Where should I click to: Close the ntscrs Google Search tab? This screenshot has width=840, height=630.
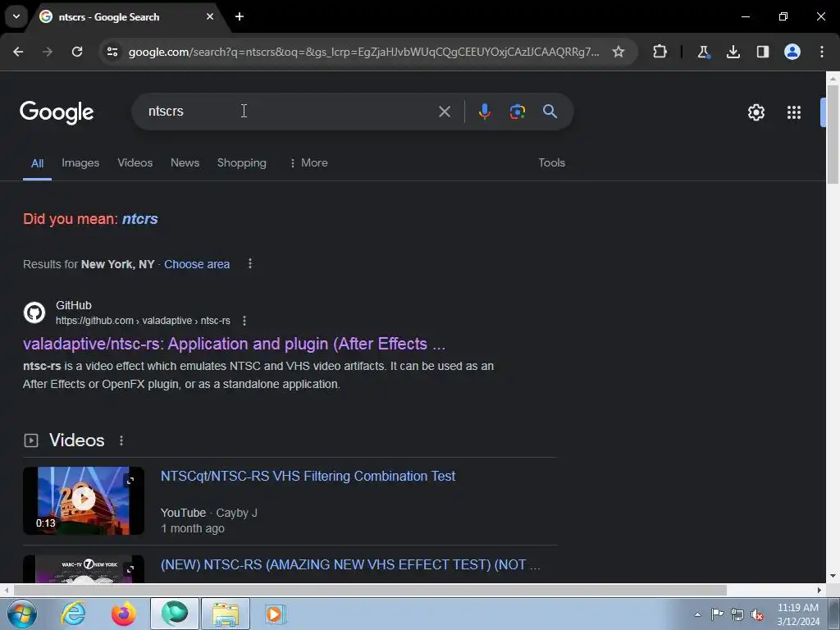[210, 16]
